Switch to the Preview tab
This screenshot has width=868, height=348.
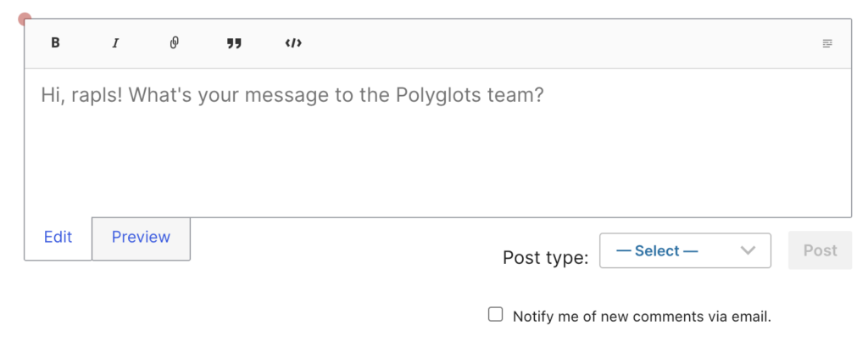point(141,238)
